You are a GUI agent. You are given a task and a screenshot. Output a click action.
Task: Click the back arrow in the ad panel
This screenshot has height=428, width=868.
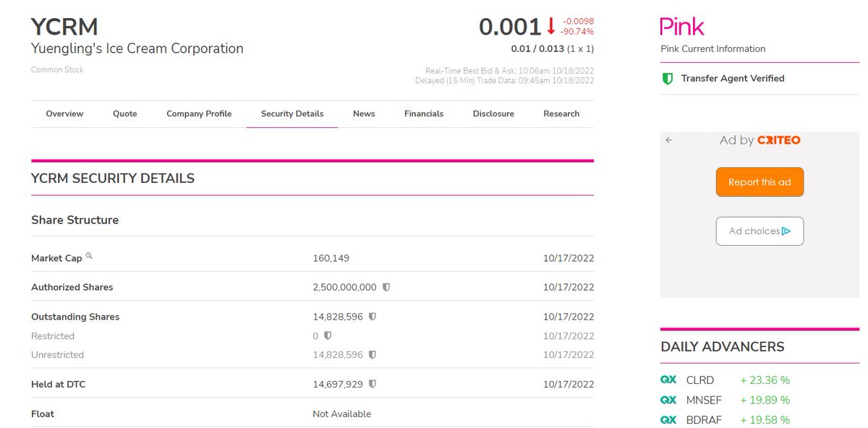pos(669,140)
